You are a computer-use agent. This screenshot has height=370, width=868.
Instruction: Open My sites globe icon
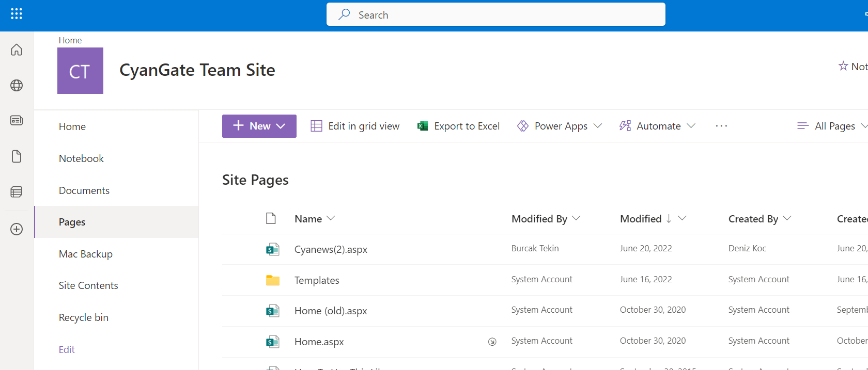pos(17,85)
